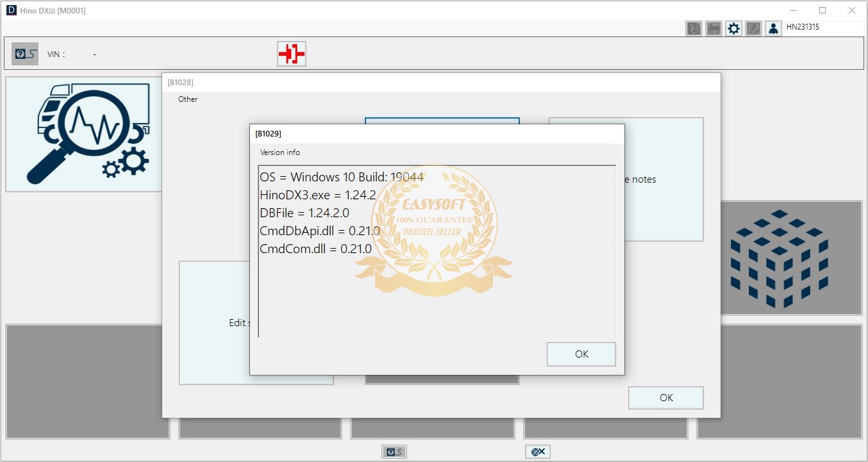This screenshot has height=462, width=868.
Task: Open the settings gear icon in top toolbar
Action: coord(733,28)
